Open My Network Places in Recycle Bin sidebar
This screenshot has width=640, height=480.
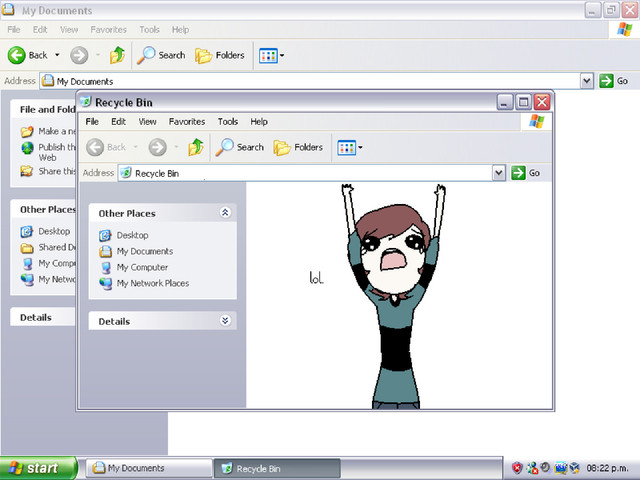[x=153, y=283]
